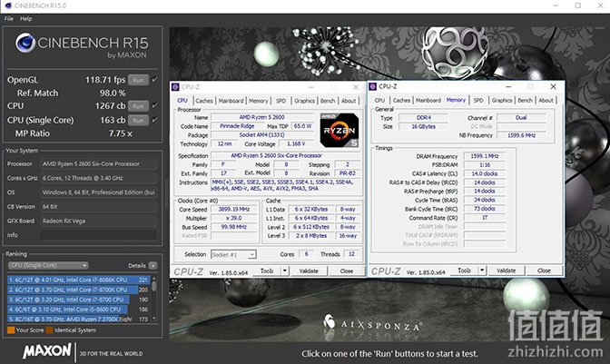Click the Processor name field in Your System
Screen dimensions: 610x364
click(x=98, y=163)
